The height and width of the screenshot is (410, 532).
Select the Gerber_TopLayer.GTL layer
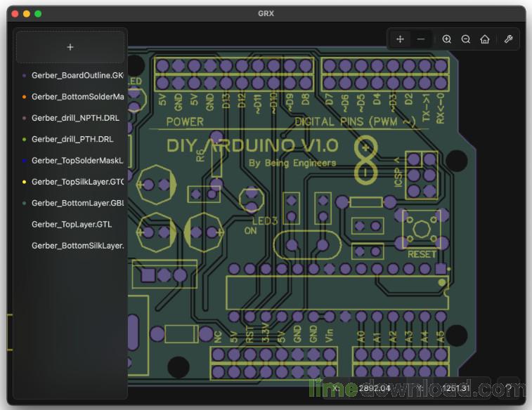pos(70,225)
